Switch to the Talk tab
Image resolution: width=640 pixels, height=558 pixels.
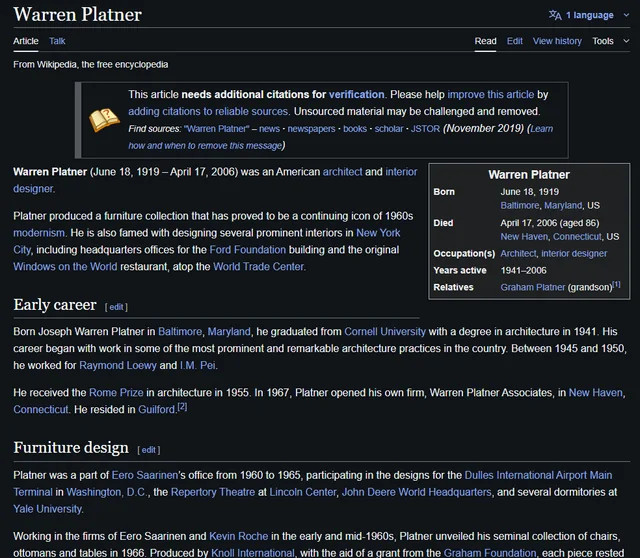click(x=57, y=41)
